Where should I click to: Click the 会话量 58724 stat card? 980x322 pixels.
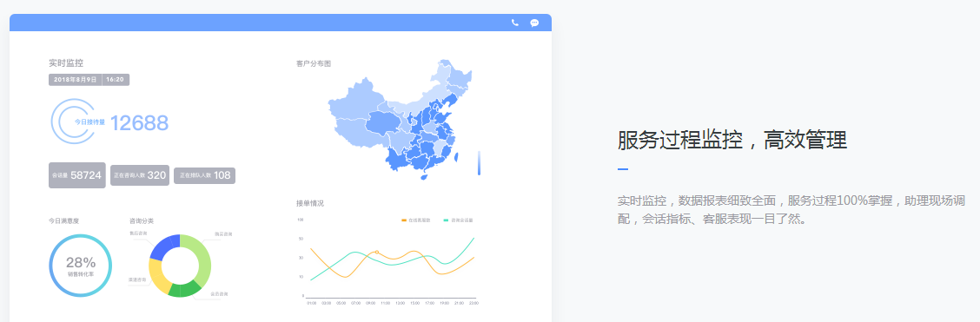point(76,175)
